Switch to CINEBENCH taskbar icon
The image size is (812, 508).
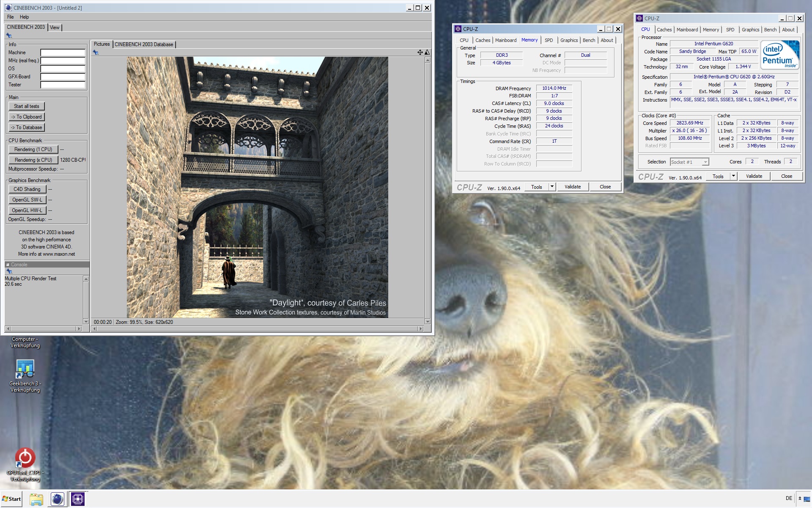pyautogui.click(x=57, y=499)
